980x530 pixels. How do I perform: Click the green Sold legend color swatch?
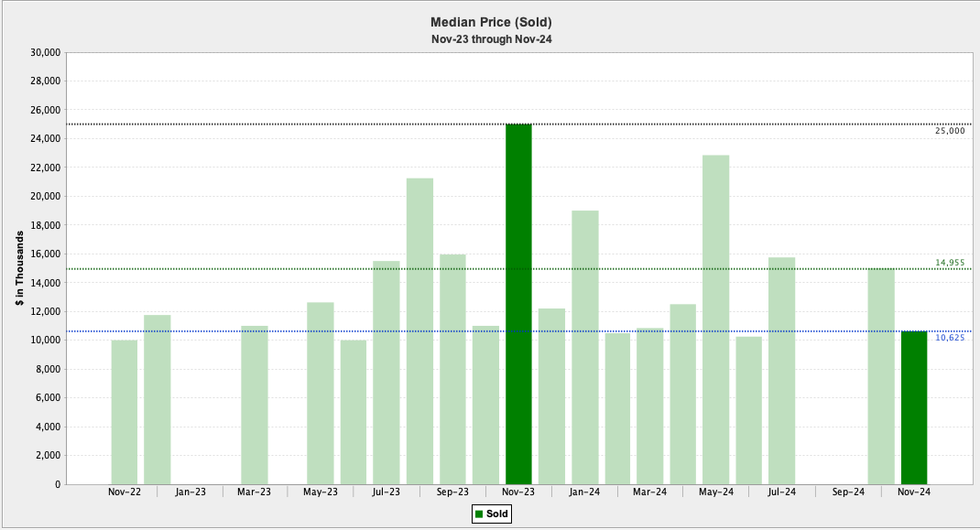479,514
